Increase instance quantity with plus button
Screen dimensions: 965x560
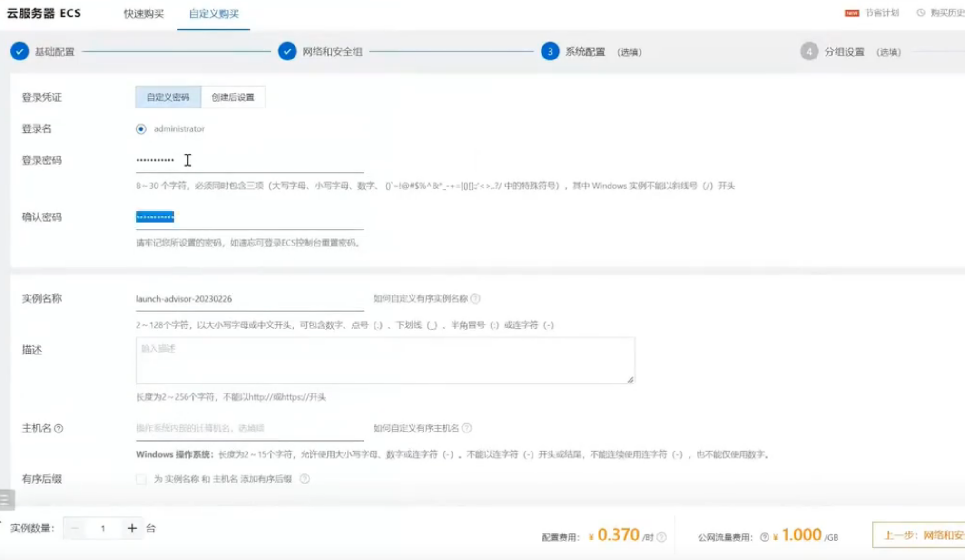pos(132,528)
